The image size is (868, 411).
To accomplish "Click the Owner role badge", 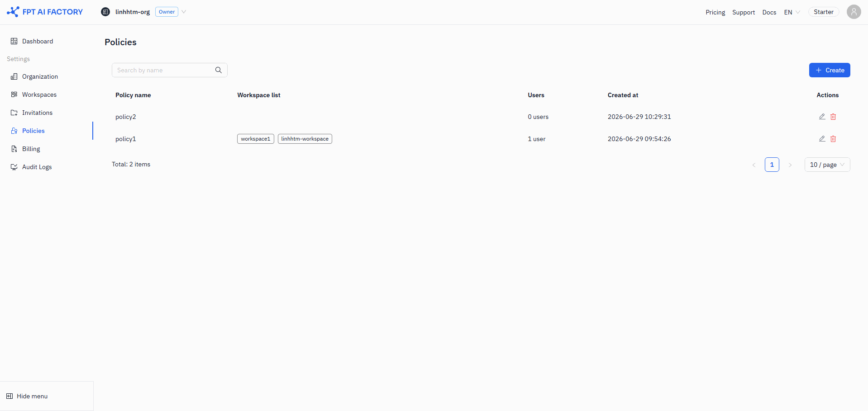I will click(x=167, y=12).
